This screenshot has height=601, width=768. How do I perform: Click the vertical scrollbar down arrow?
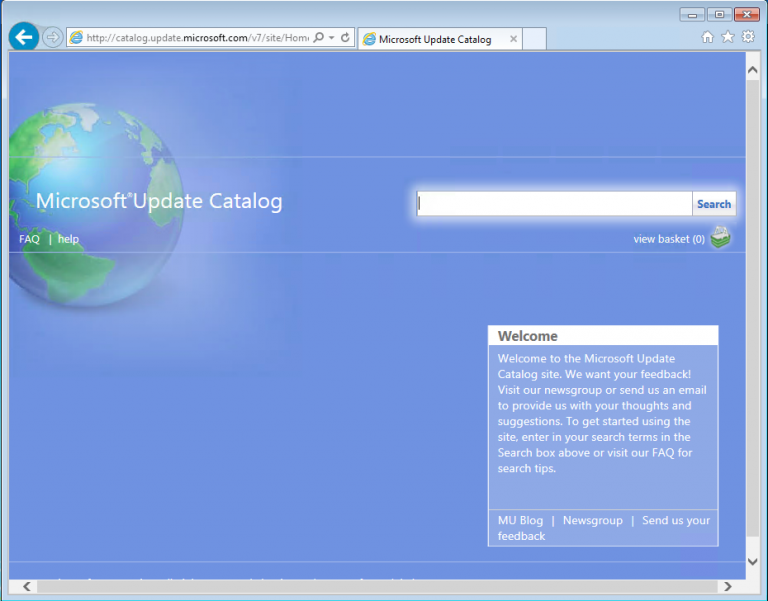coord(753,563)
